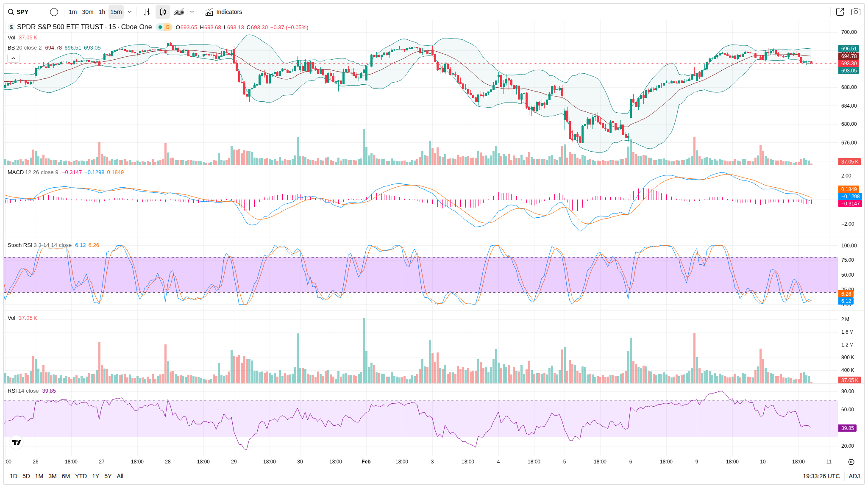Open fullscreen with the top-right arrow icon
This screenshot has height=488, width=868.
pos(840,12)
